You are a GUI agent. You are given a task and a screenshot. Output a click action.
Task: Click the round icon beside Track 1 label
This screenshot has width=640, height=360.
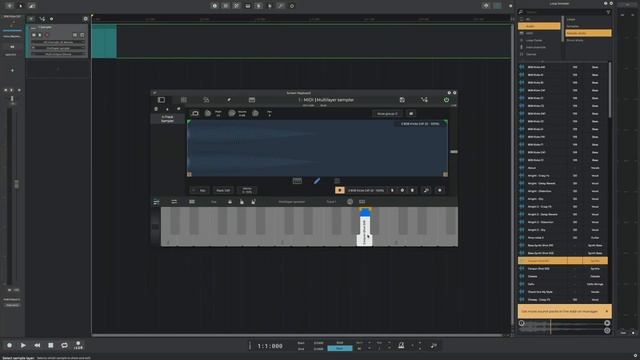pyautogui.click(x=350, y=202)
